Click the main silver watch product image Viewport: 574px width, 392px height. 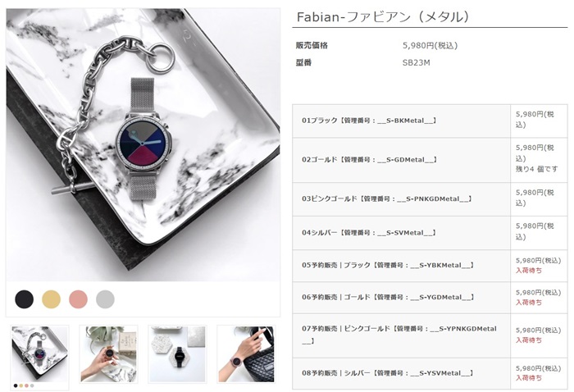[x=143, y=145]
